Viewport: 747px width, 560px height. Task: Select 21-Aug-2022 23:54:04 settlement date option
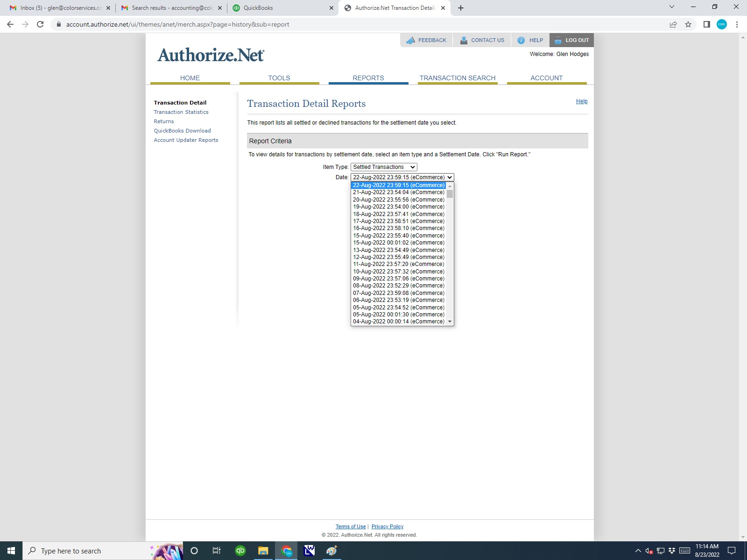(398, 192)
